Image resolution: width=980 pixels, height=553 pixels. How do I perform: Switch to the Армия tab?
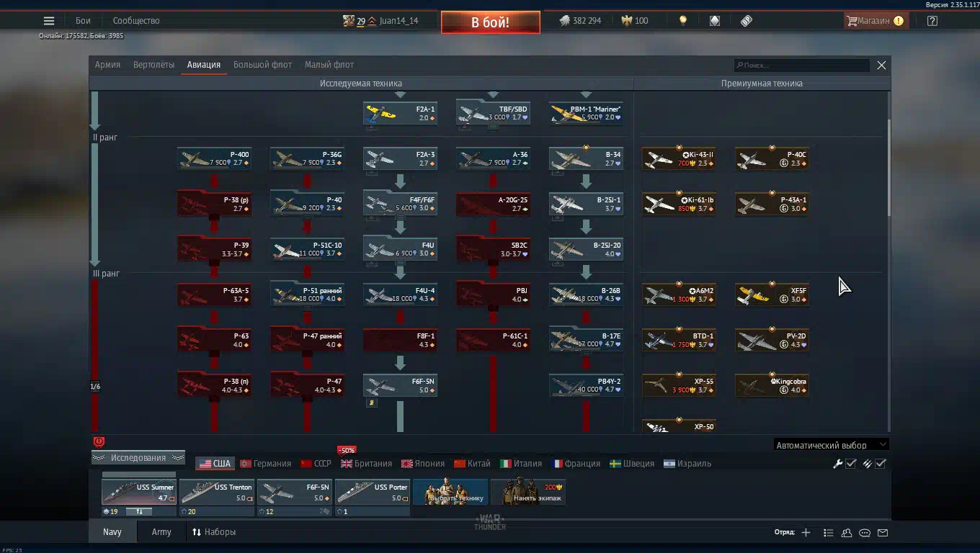tap(107, 65)
